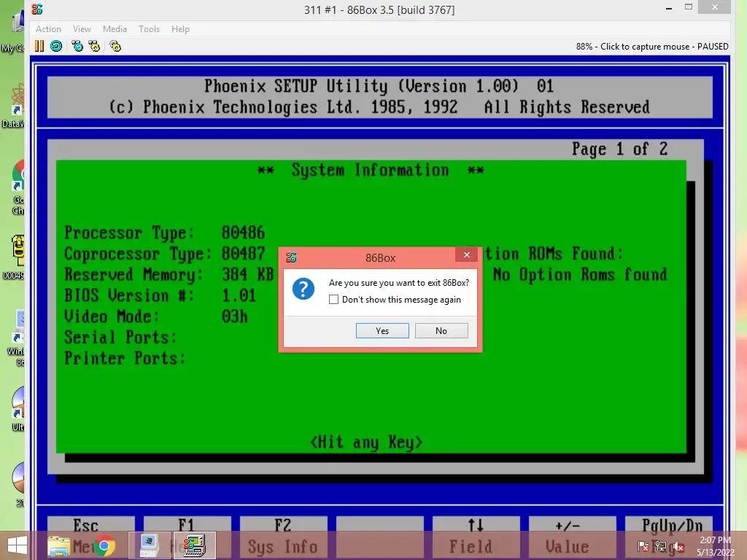The image size is (747, 560).
Task: Click the 86Box icon in main title bar
Action: (37, 9)
